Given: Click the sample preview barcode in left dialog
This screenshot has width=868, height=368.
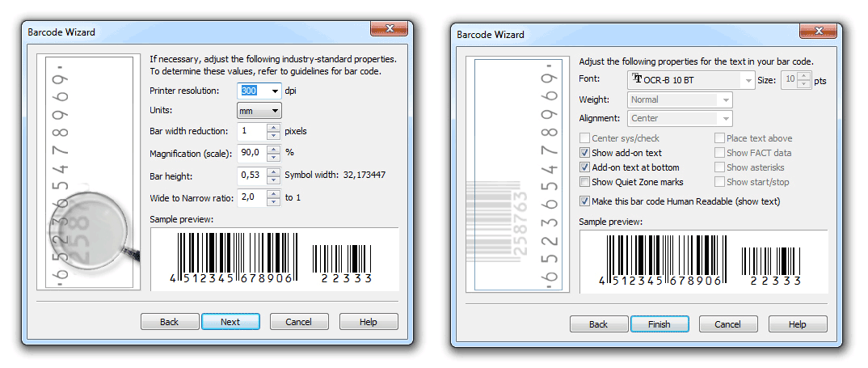Looking at the screenshot, I should 274,259.
